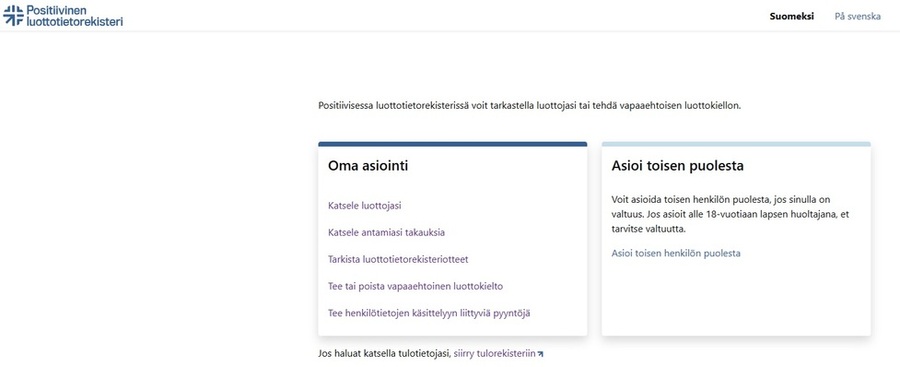This screenshot has width=900, height=367.
Task: Follow the siirry tulorekisteriin link
Action: (494, 354)
